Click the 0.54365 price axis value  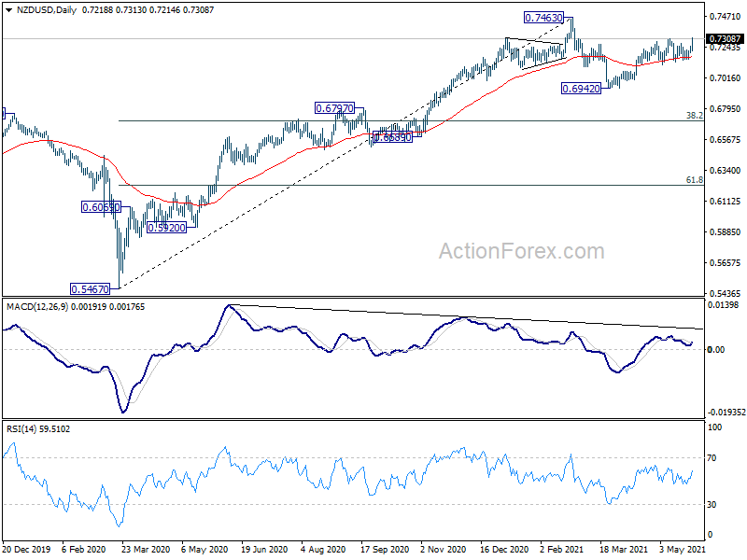pos(726,294)
